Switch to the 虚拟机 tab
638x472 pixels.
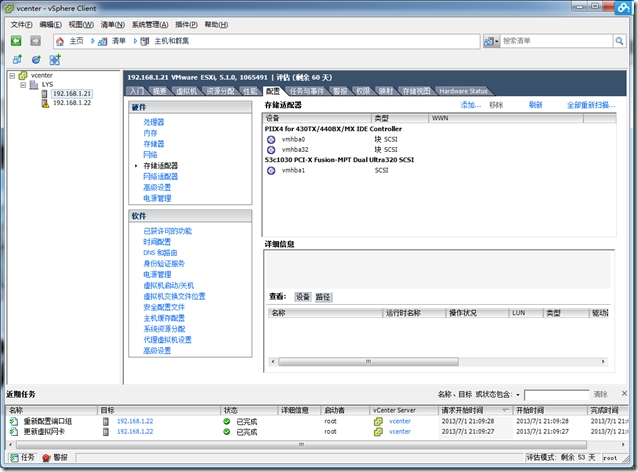[187, 91]
